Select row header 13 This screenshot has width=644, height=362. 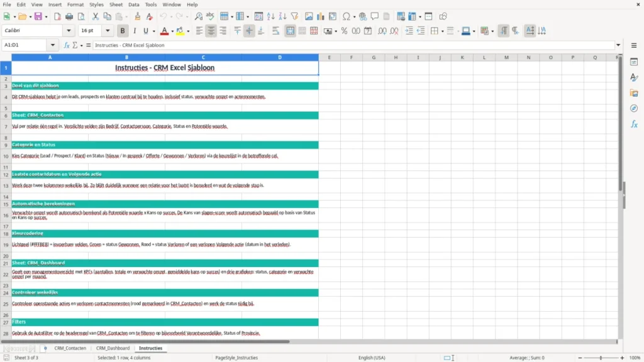(x=6, y=185)
